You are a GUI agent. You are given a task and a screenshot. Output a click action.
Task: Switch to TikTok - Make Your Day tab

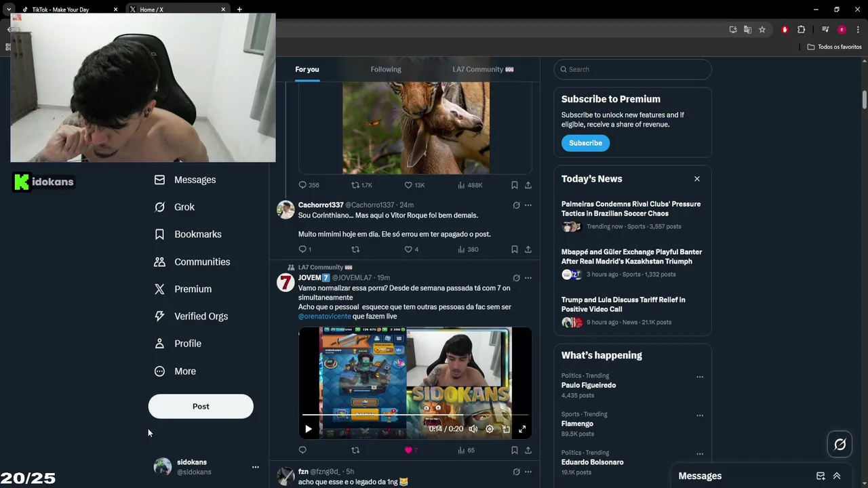coord(66,9)
